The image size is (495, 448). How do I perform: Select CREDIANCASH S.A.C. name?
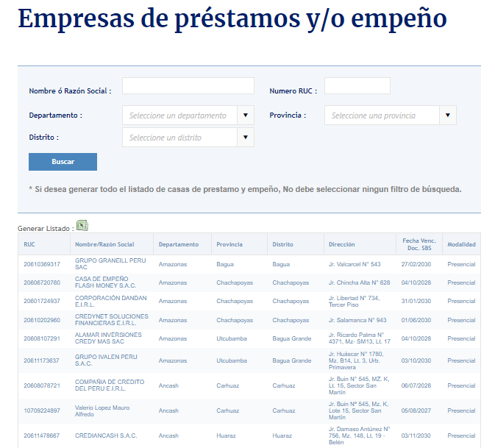(x=106, y=435)
